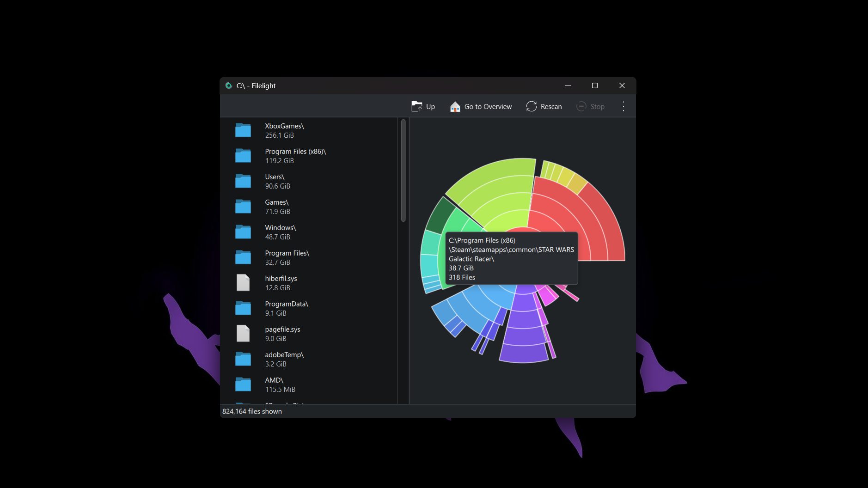The width and height of the screenshot is (868, 488).
Task: Select the Windows folder icon
Action: coord(243,232)
